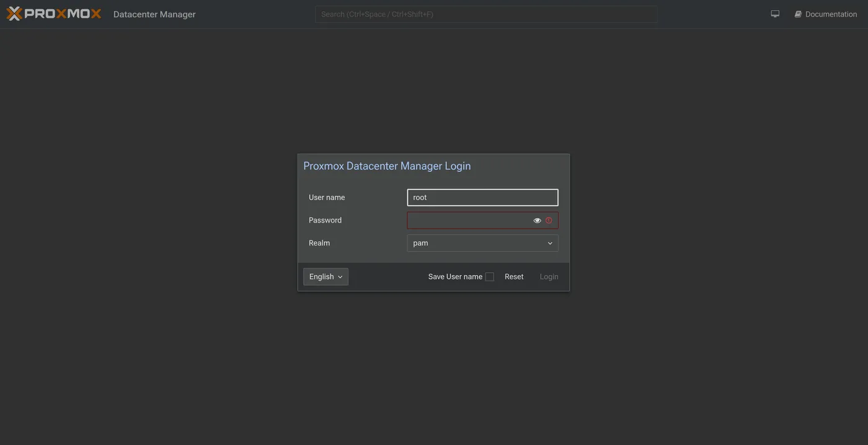Click the Proxmox Datacenter Manager Login heading

coord(387,166)
